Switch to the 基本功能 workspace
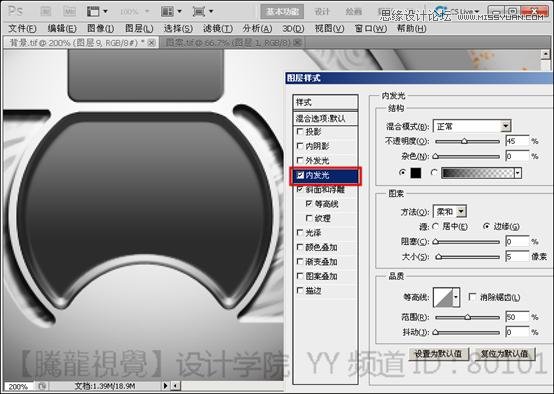 pyautogui.click(x=282, y=12)
